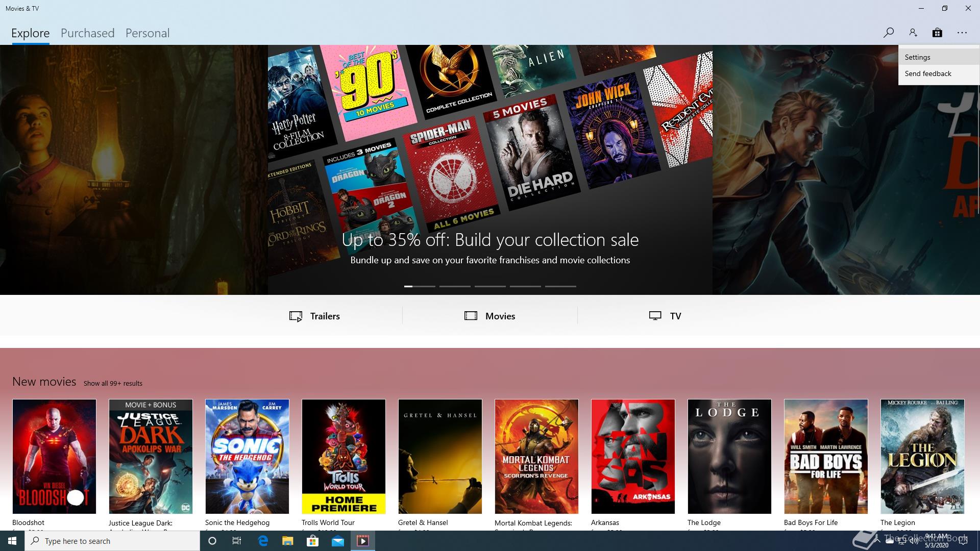The height and width of the screenshot is (551, 980).
Task: Open The Lodge movie poster
Action: pyautogui.click(x=729, y=456)
